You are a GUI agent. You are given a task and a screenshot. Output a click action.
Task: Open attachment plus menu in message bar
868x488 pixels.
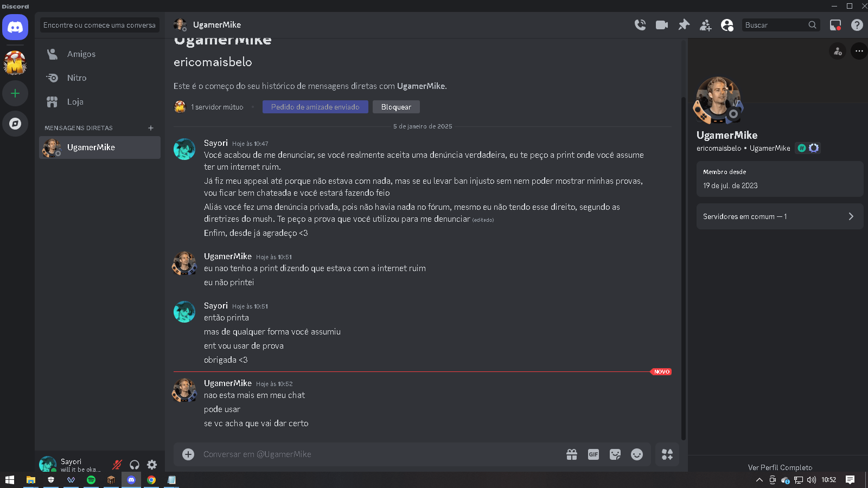(188, 454)
